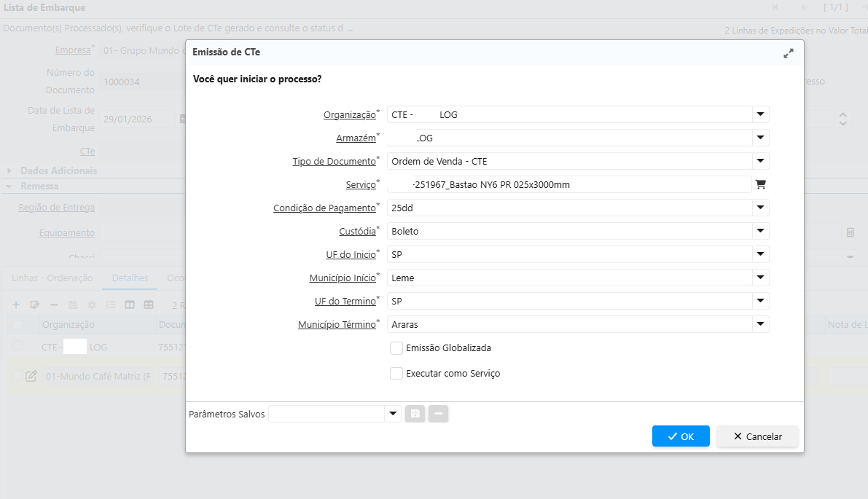This screenshot has height=499, width=868.
Task: Click the edit pencil icon in the Mundo Café row
Action: pos(31,376)
